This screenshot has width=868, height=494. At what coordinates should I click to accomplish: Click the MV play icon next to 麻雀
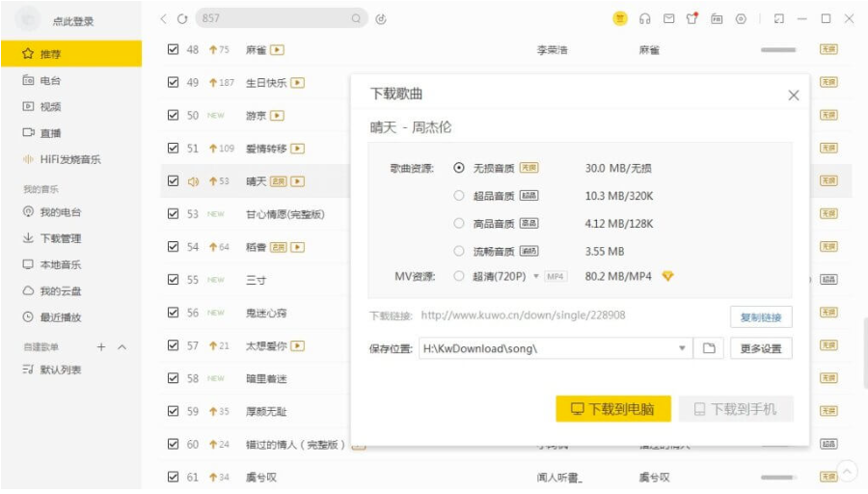pyautogui.click(x=278, y=49)
